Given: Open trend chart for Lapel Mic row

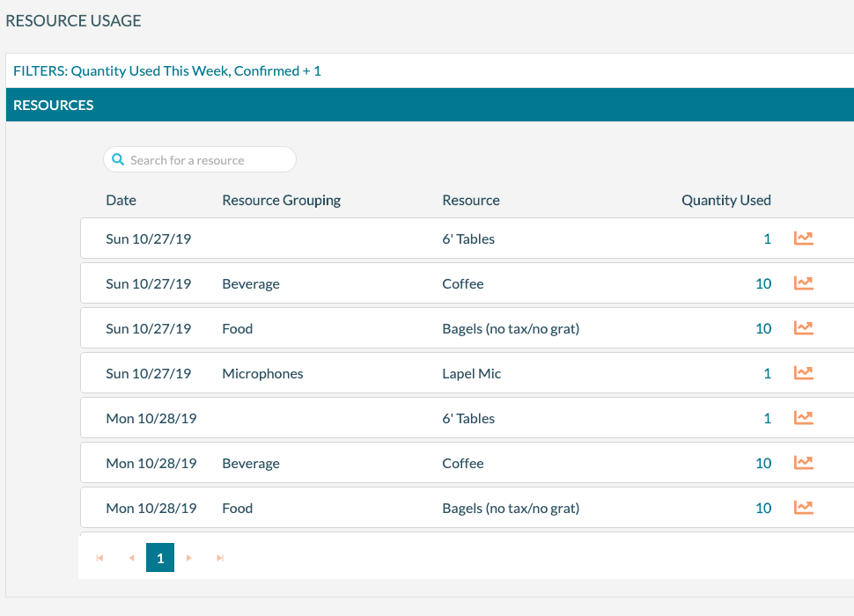Looking at the screenshot, I should [803, 373].
